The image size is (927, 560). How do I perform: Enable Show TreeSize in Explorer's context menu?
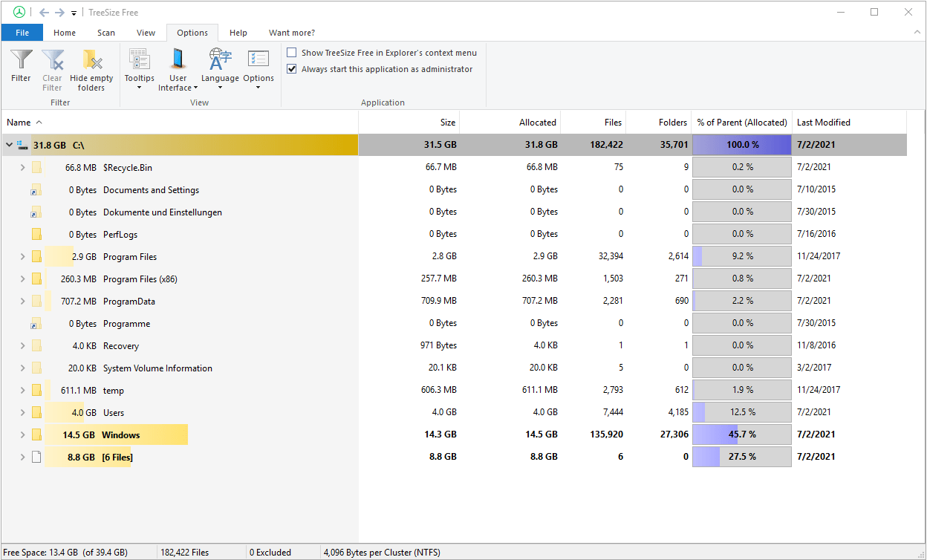coord(292,53)
